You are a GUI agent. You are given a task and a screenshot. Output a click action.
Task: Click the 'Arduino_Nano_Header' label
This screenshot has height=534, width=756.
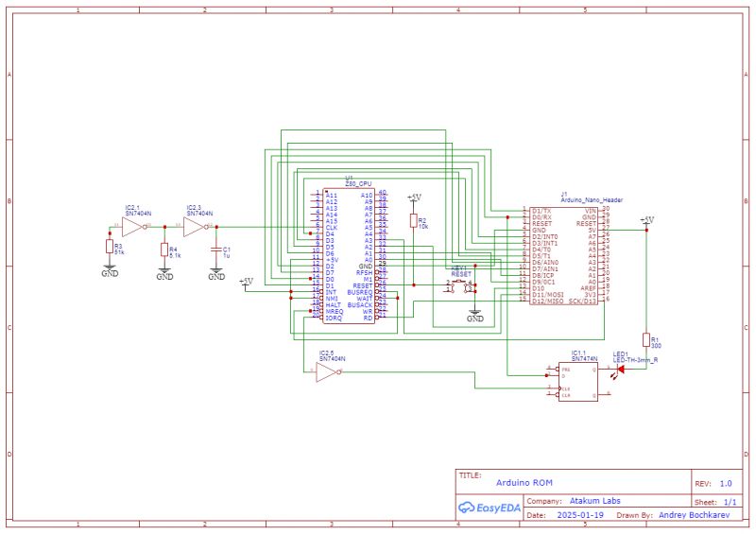click(x=592, y=199)
